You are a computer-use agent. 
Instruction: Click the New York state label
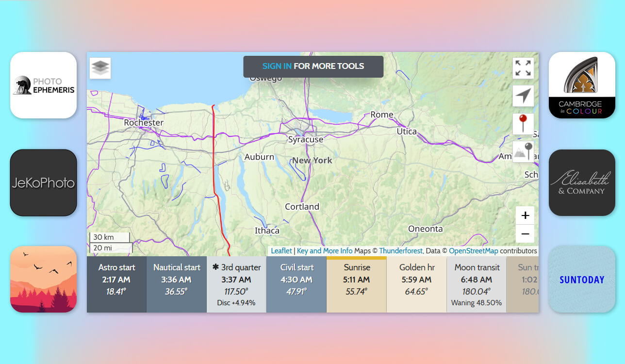[x=312, y=161]
